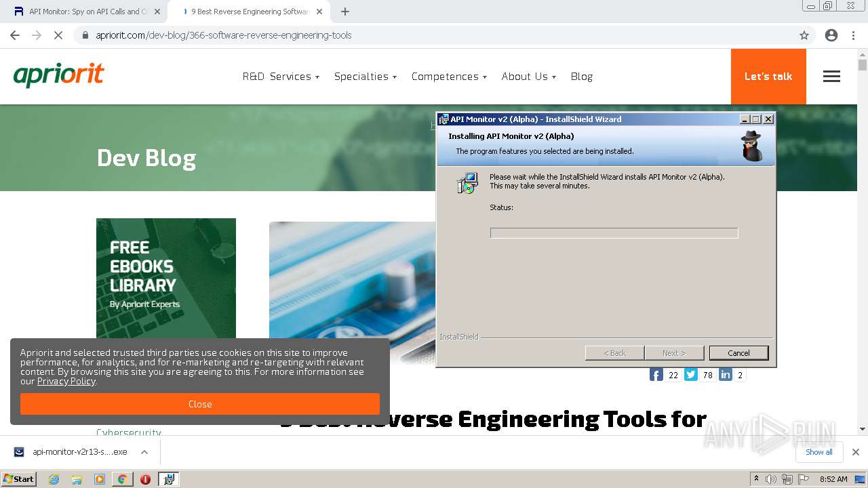The height and width of the screenshot is (488, 868).
Task: Open the Privacy Policy link
Action: (66, 381)
